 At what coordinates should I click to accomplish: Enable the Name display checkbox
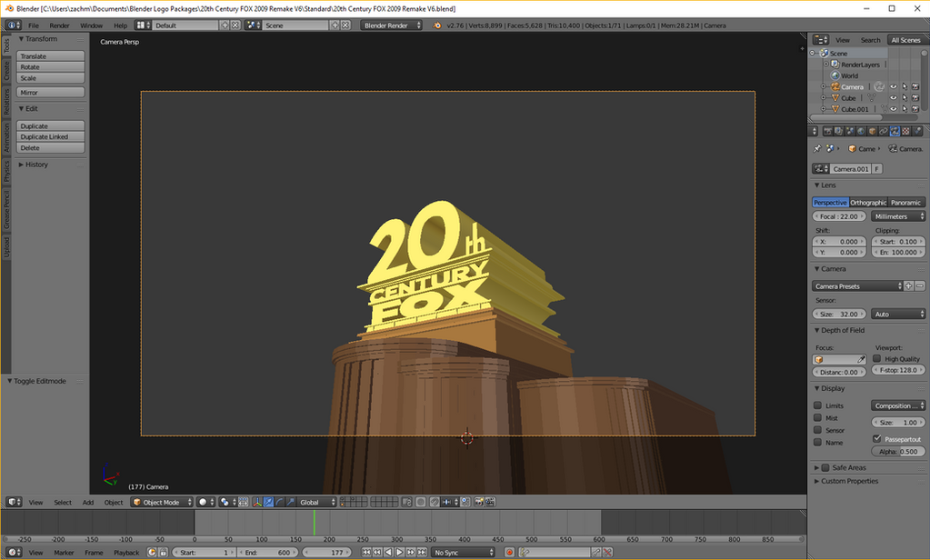coord(818,443)
